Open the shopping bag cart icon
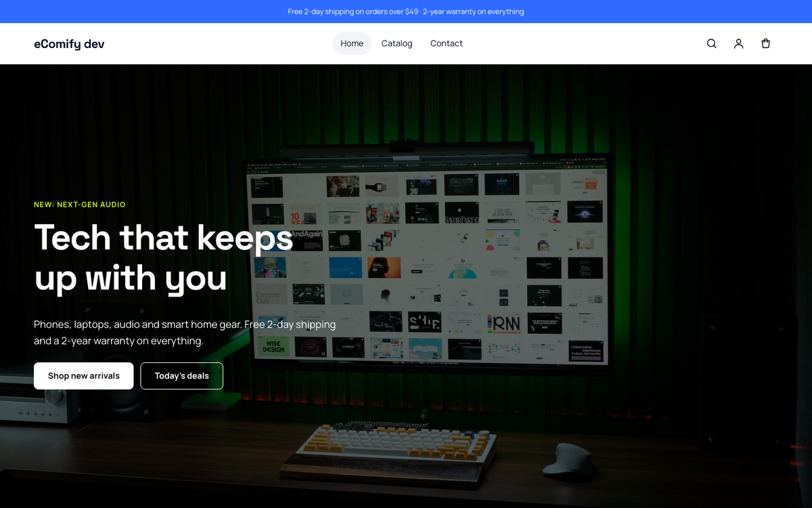The height and width of the screenshot is (508, 812). 765,43
